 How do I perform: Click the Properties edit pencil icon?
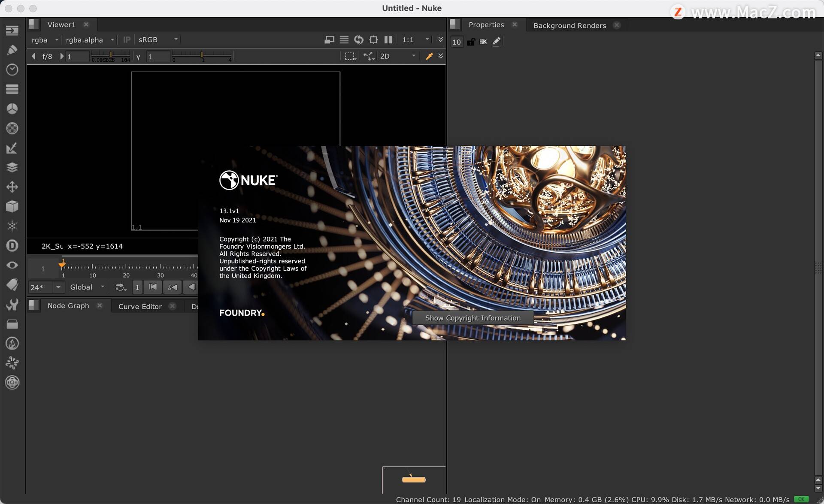[497, 42]
